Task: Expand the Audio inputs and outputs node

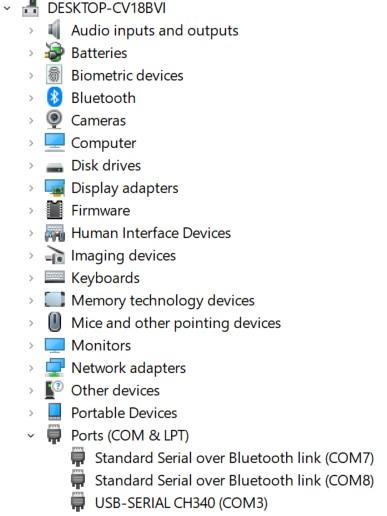Action: coord(31,31)
